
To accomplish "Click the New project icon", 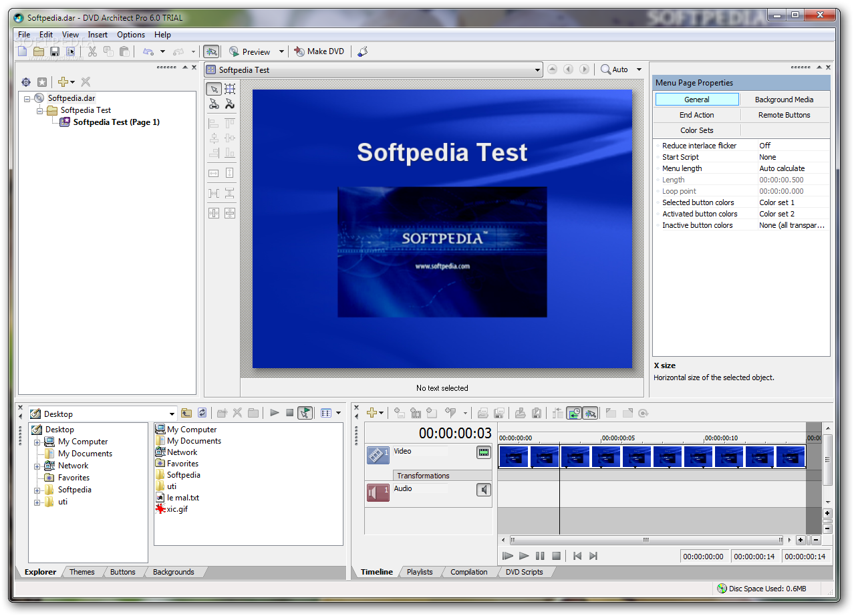I will tap(23, 51).
